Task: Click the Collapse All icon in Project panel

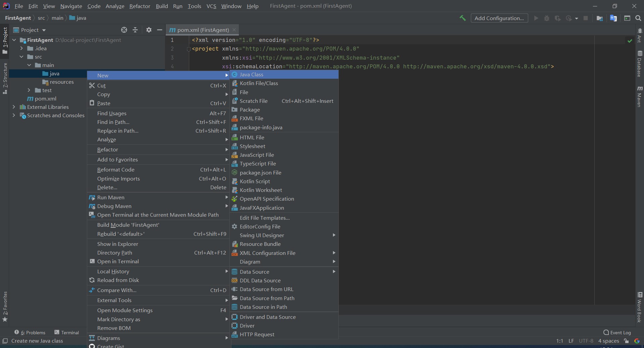Action: tap(135, 30)
